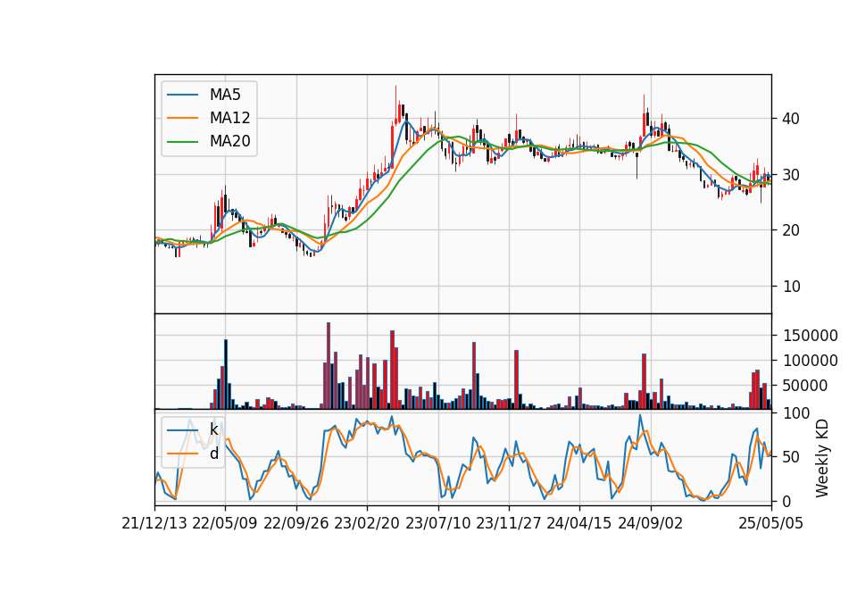Click the green MA20 legend line sample
Image resolution: width=857 pixels, height=616 pixels.
[x=182, y=141]
